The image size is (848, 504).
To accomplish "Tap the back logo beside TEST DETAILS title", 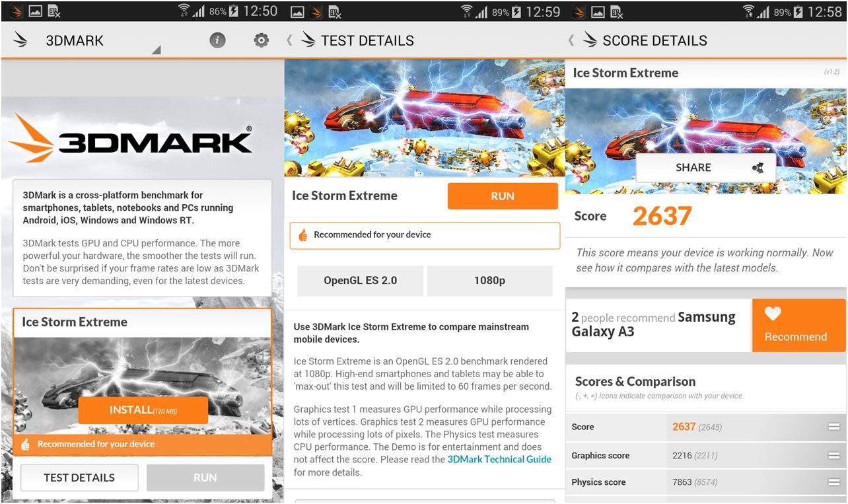I will pyautogui.click(x=307, y=40).
